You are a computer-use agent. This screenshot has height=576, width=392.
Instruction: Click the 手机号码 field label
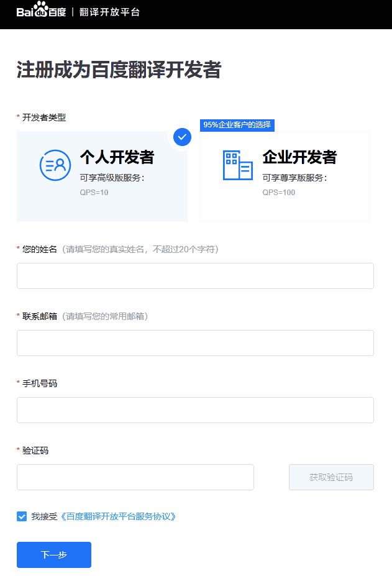coord(40,383)
